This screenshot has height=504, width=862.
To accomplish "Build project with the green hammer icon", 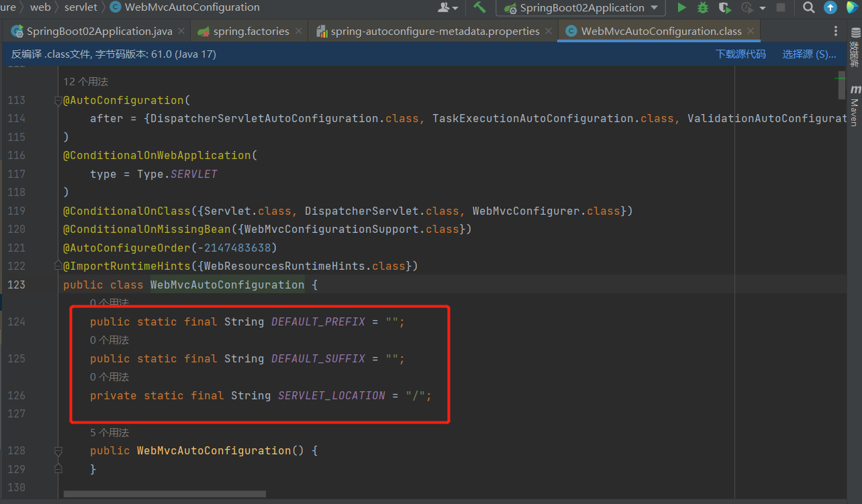I will pos(479,7).
